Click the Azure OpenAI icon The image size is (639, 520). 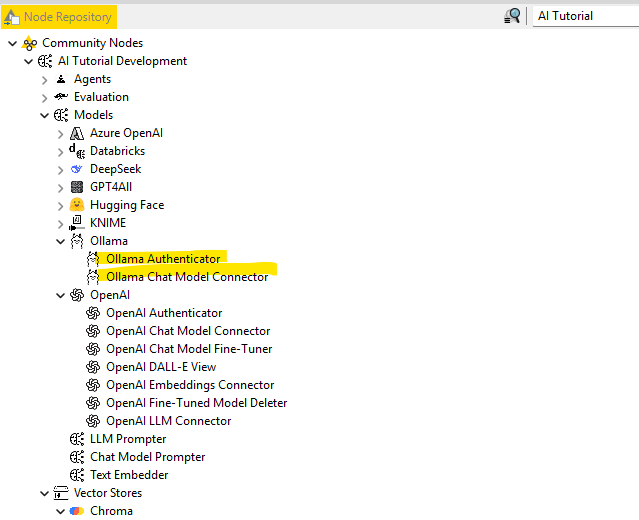[x=77, y=133]
